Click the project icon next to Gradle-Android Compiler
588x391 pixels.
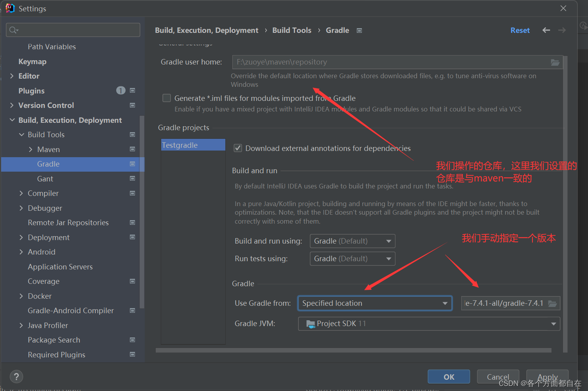pos(132,310)
